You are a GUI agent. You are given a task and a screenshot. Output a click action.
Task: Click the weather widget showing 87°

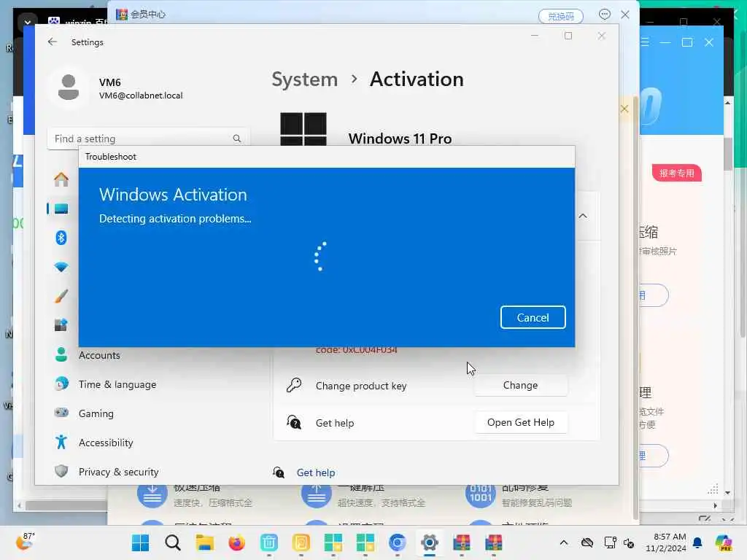(x=25, y=542)
